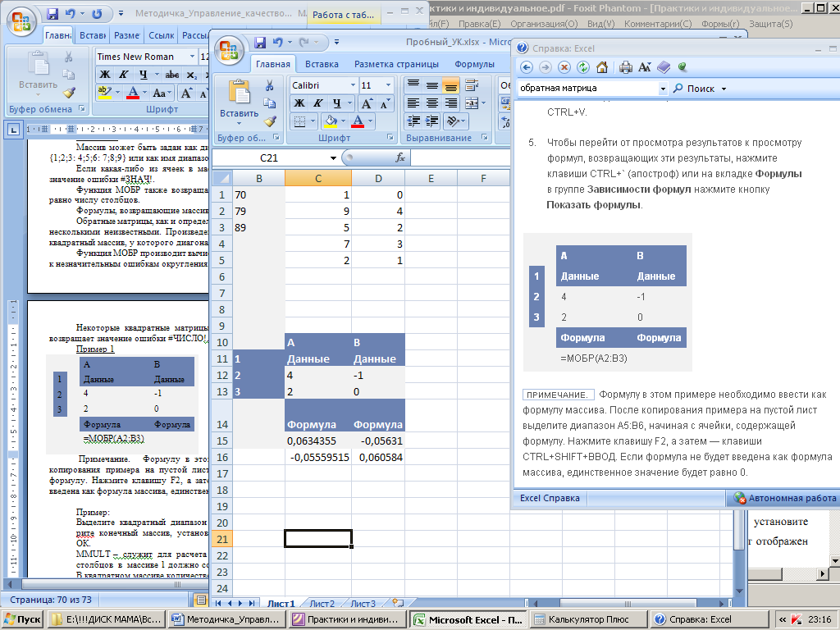Screen dimensions: 840x630
Task: Click Keep On Top pin in Help
Action: pos(682,67)
